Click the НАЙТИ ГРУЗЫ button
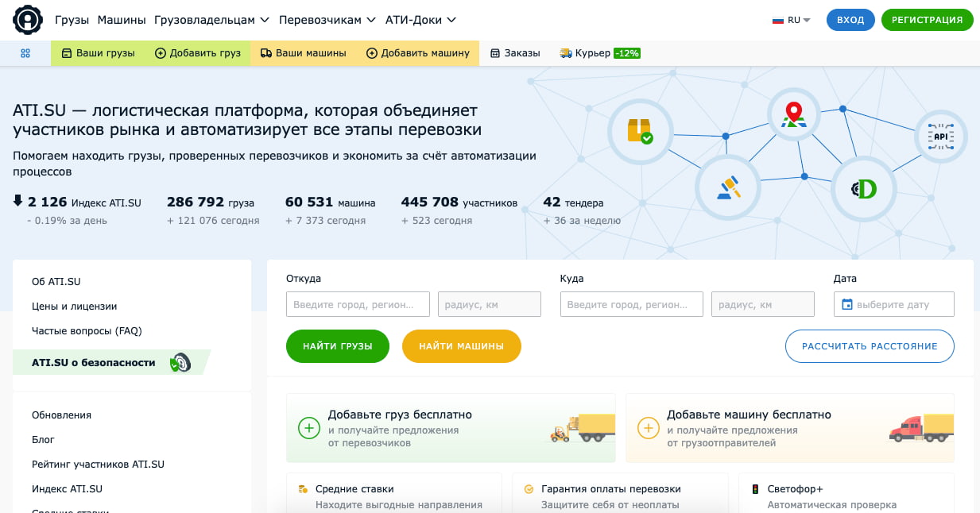The height and width of the screenshot is (513, 980). [x=338, y=346]
